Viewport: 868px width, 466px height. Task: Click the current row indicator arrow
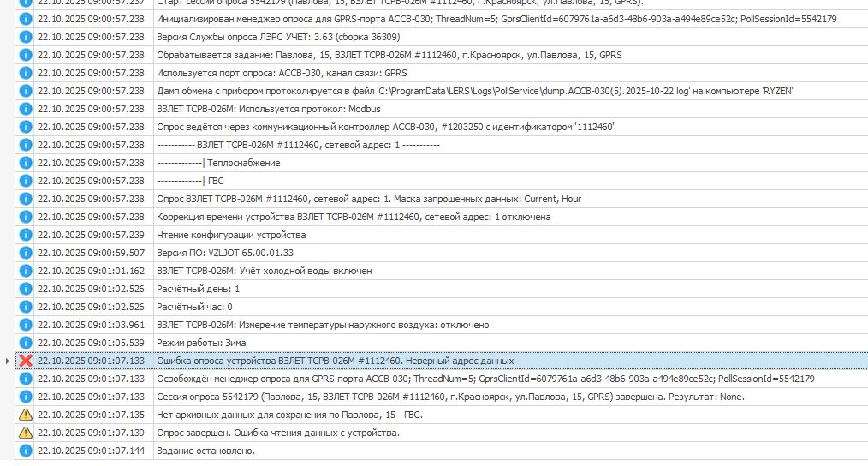(8, 361)
